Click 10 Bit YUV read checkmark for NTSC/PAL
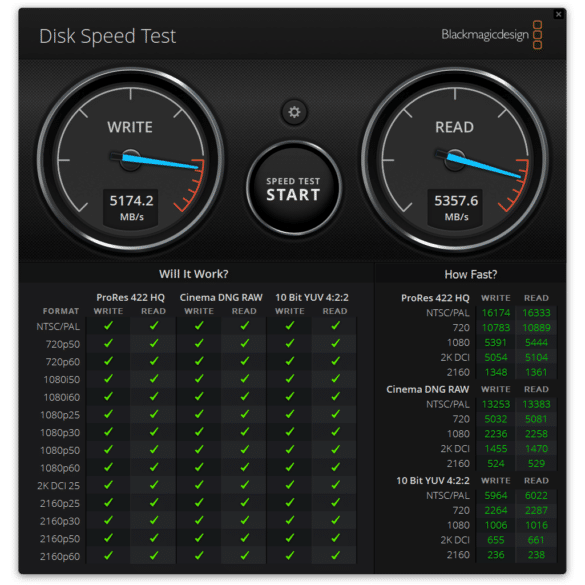The height and width of the screenshot is (585, 585). [x=335, y=326]
